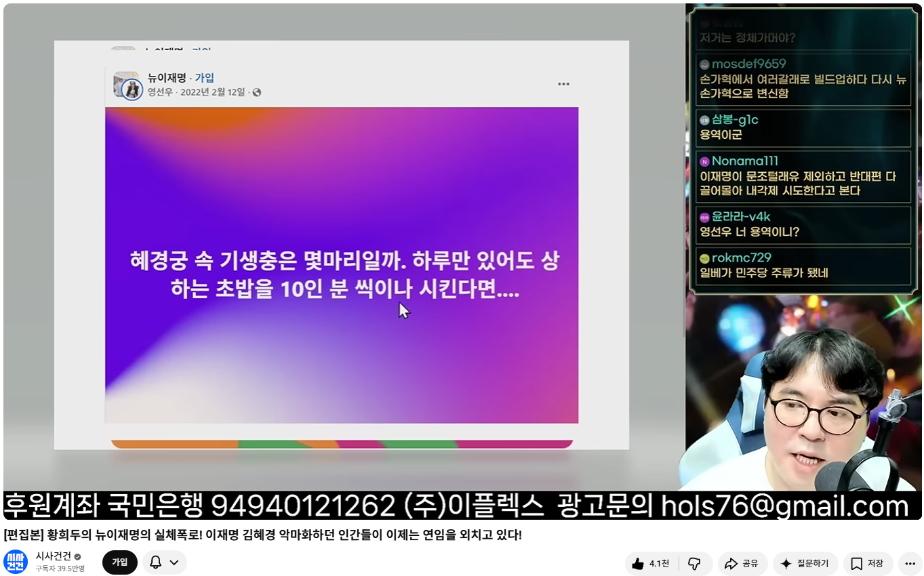
Task: Click the notification bell icon
Action: 155,562
